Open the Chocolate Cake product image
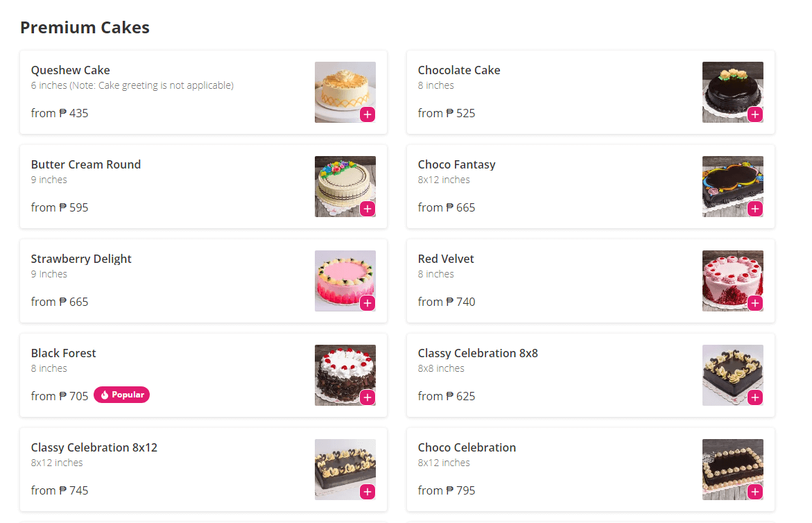Image resolution: width=812 pixels, height=523 pixels. click(x=732, y=92)
